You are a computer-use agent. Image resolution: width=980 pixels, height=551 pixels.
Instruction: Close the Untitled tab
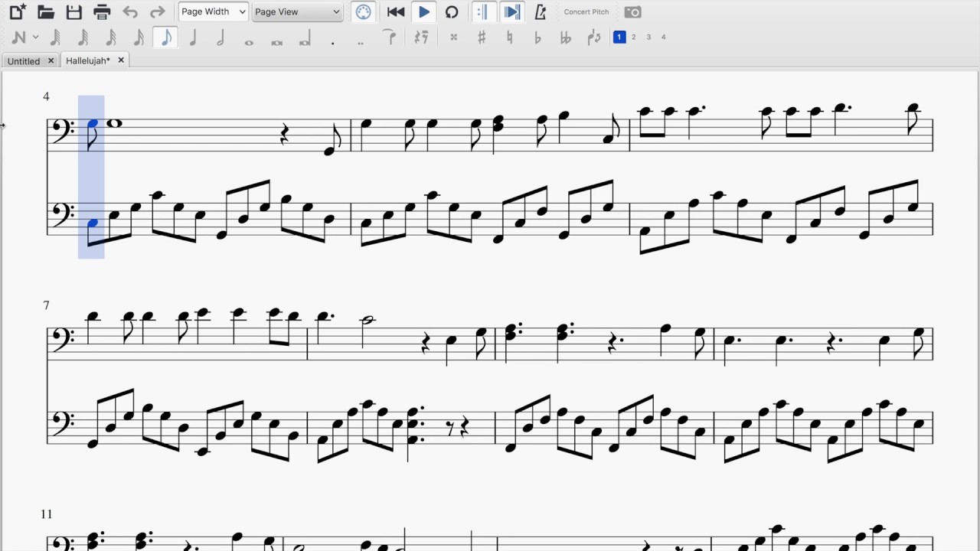click(x=51, y=60)
